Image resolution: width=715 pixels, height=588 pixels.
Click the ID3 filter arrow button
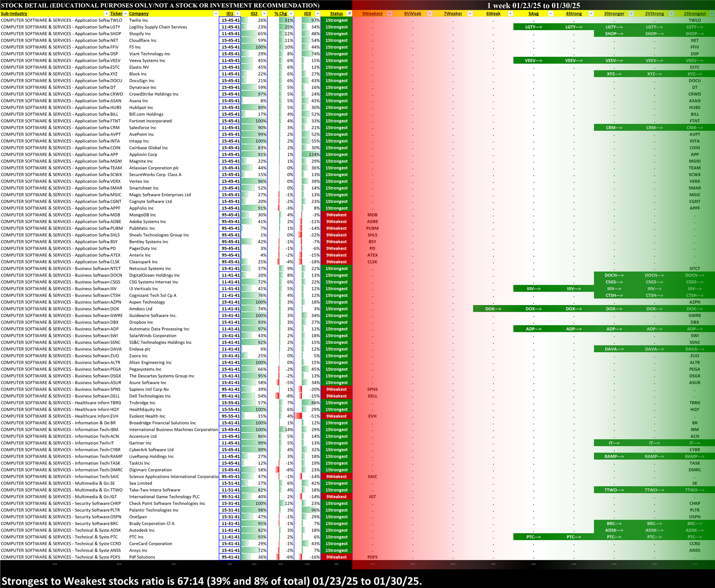click(317, 14)
